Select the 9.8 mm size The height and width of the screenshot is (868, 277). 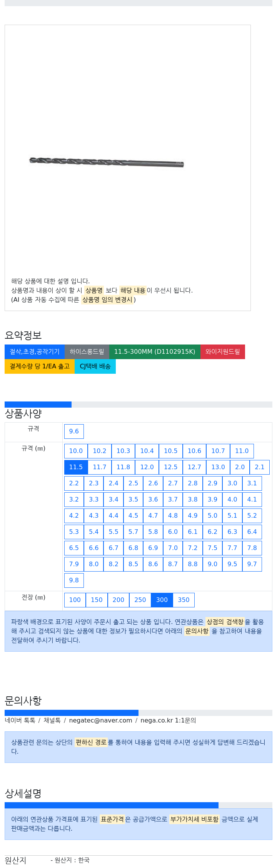(x=74, y=580)
